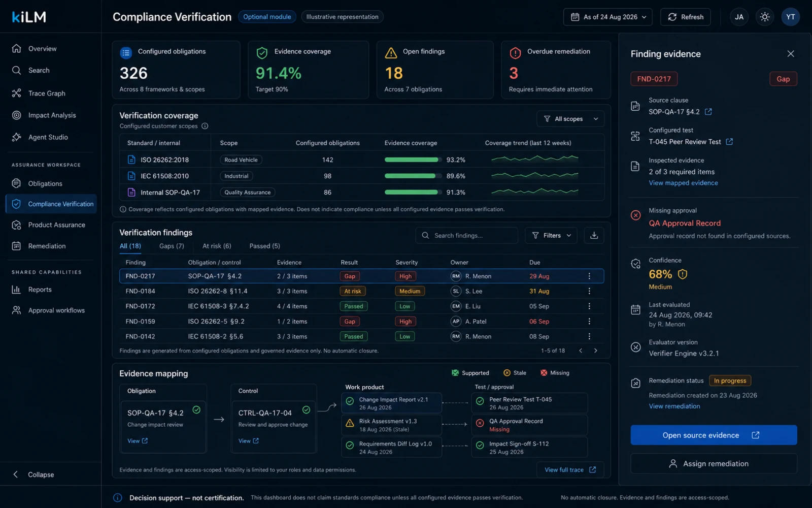
Task: Select the All (18) findings tab
Action: click(130, 246)
